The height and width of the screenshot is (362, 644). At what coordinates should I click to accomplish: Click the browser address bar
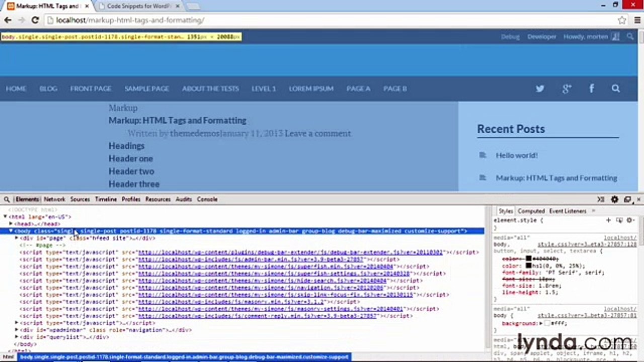click(x=330, y=21)
